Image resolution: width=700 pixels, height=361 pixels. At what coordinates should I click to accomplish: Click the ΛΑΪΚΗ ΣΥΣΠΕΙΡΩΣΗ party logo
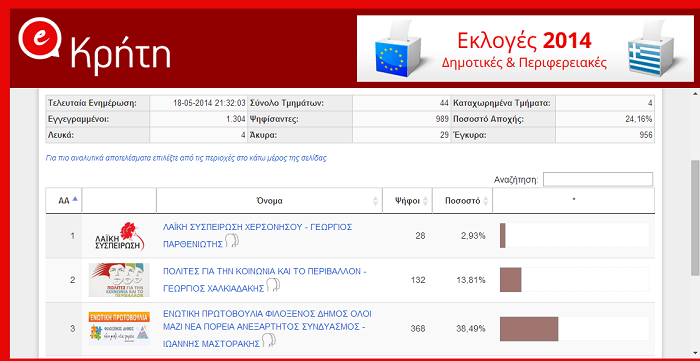(119, 237)
